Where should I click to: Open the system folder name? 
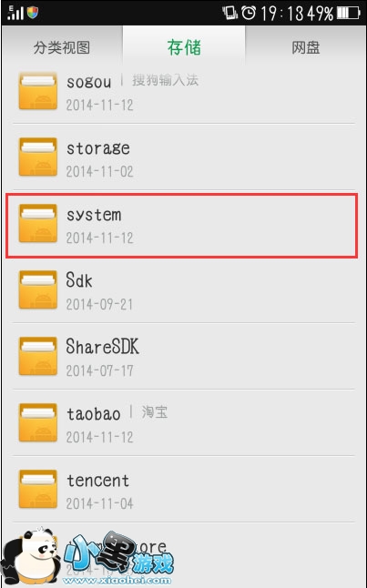tap(94, 216)
